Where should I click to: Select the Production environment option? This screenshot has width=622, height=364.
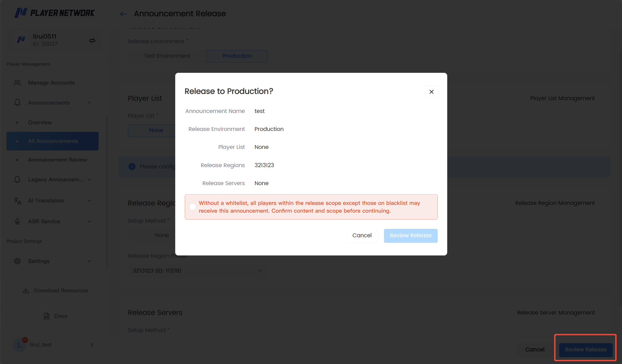point(237,56)
